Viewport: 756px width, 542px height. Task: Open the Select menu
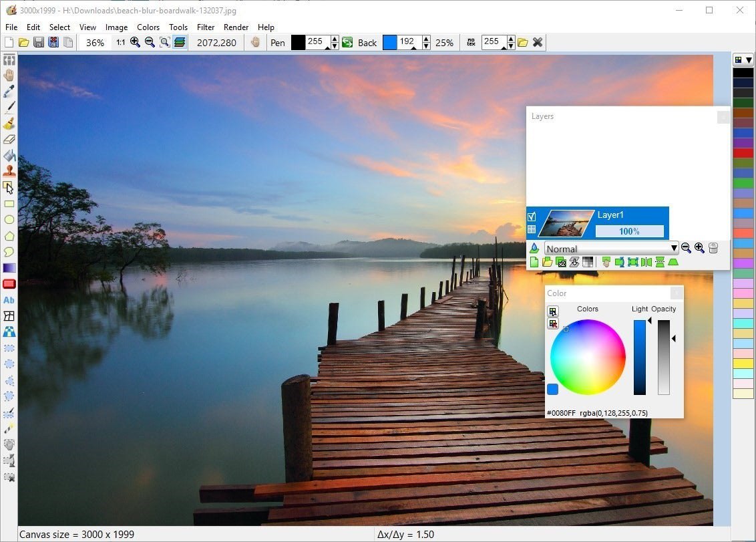pyautogui.click(x=60, y=27)
